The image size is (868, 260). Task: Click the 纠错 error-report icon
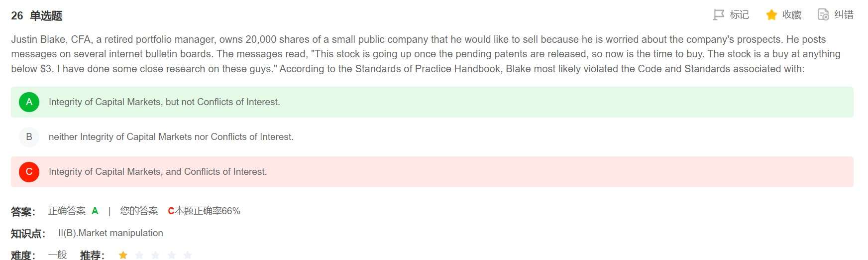point(823,15)
